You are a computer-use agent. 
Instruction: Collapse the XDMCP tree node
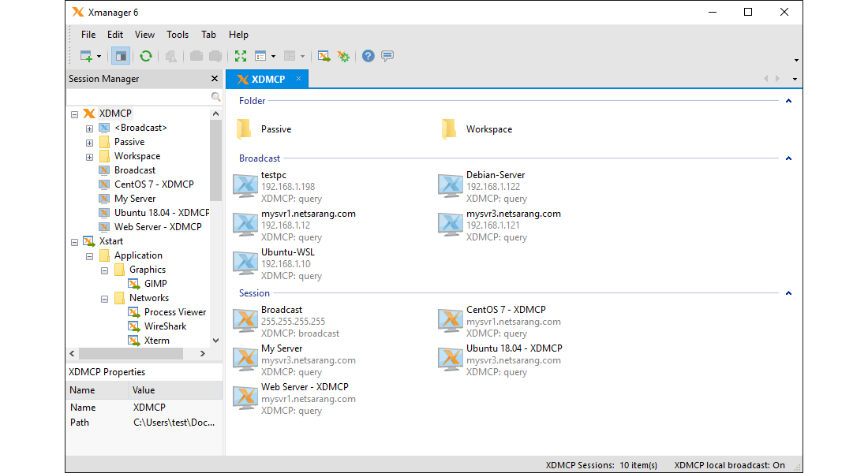click(74, 114)
